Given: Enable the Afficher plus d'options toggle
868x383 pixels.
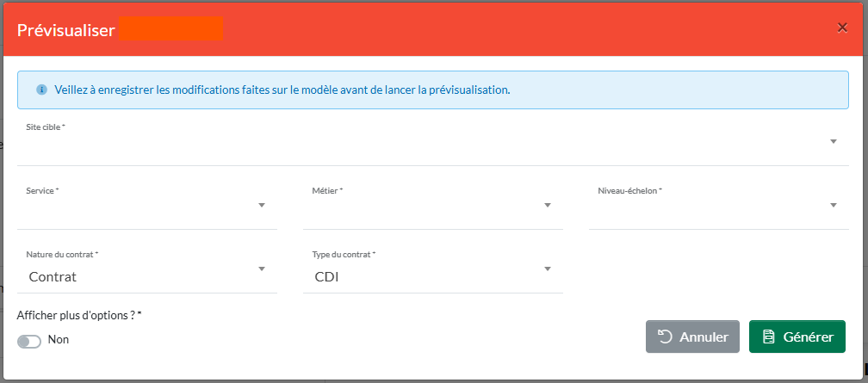Looking at the screenshot, I should pyautogui.click(x=29, y=342).
